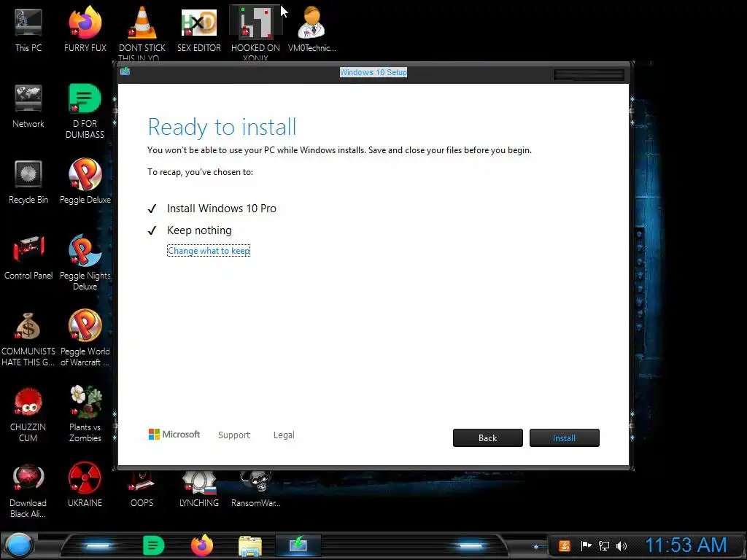Select the VM0Technic desktop icon
This screenshot has height=560, width=747.
(311, 29)
